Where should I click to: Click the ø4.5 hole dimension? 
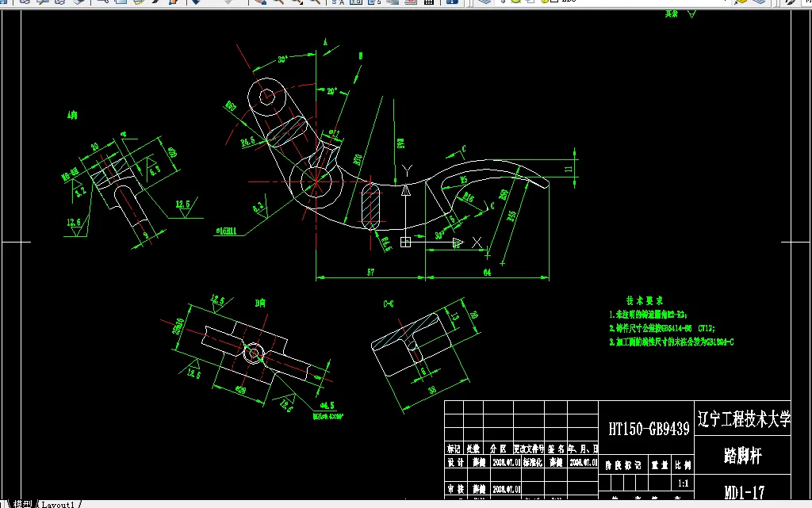pyautogui.click(x=327, y=405)
